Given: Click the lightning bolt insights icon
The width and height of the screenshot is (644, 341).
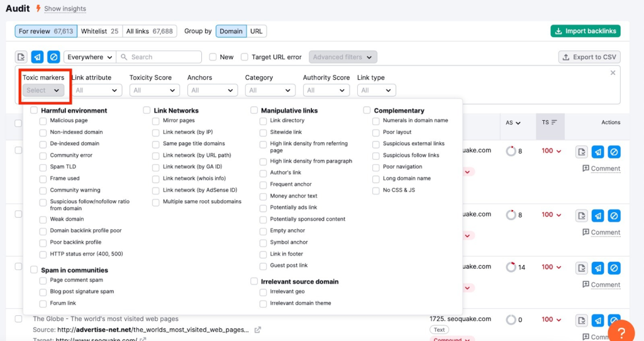Looking at the screenshot, I should click(38, 8).
